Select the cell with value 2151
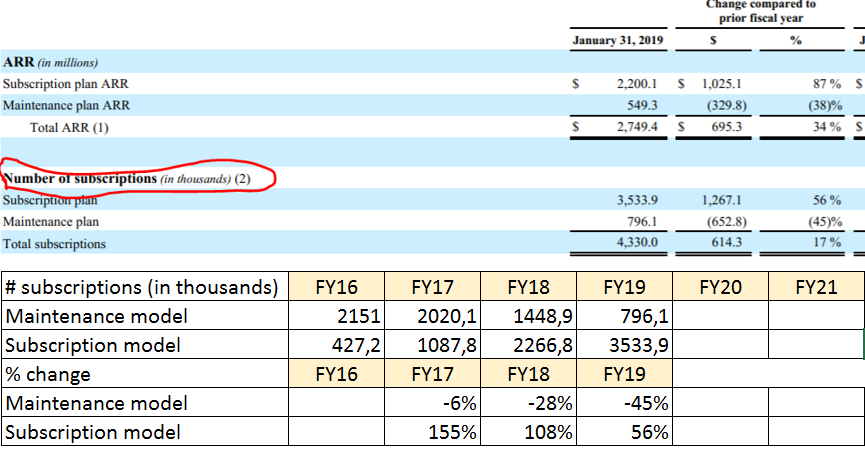The image size is (865, 453). click(x=336, y=316)
